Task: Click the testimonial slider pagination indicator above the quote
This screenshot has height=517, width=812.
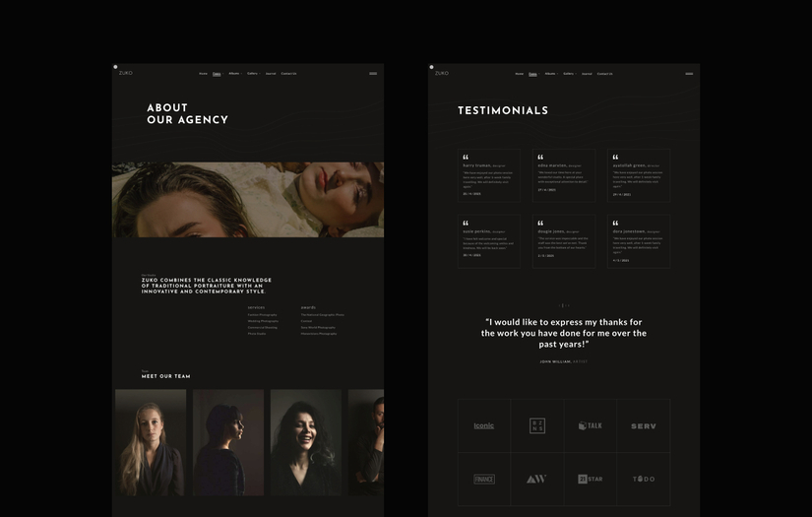Action: (563, 305)
